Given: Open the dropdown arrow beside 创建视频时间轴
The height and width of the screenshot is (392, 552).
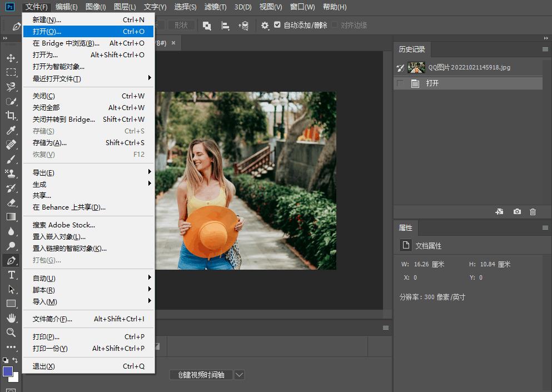Looking at the screenshot, I should click(x=239, y=375).
